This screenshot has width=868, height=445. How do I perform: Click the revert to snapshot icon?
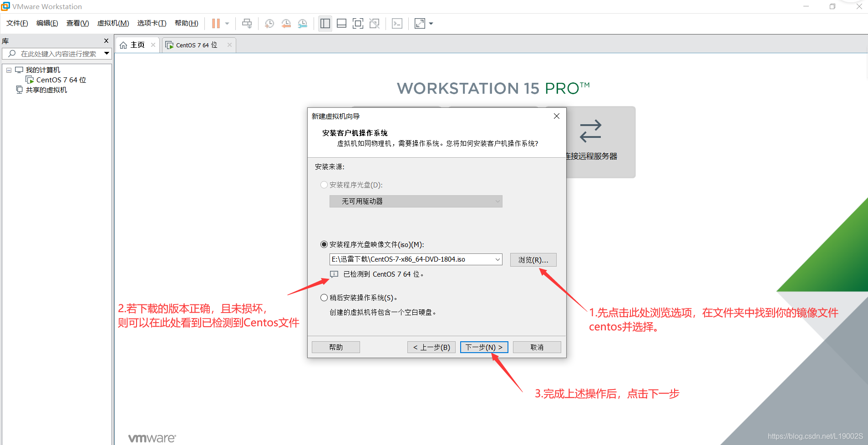[x=286, y=23]
